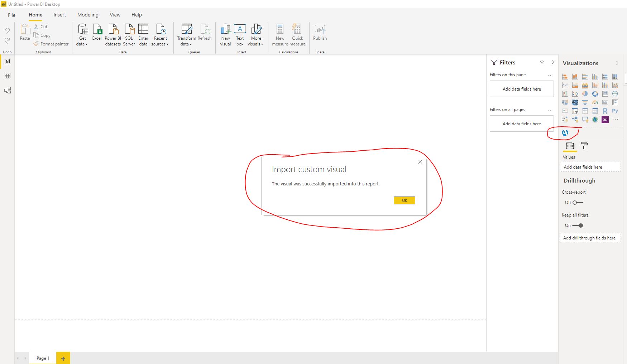This screenshot has width=627, height=364.
Task: Switch to Report view in left sidebar
Action: [8, 62]
